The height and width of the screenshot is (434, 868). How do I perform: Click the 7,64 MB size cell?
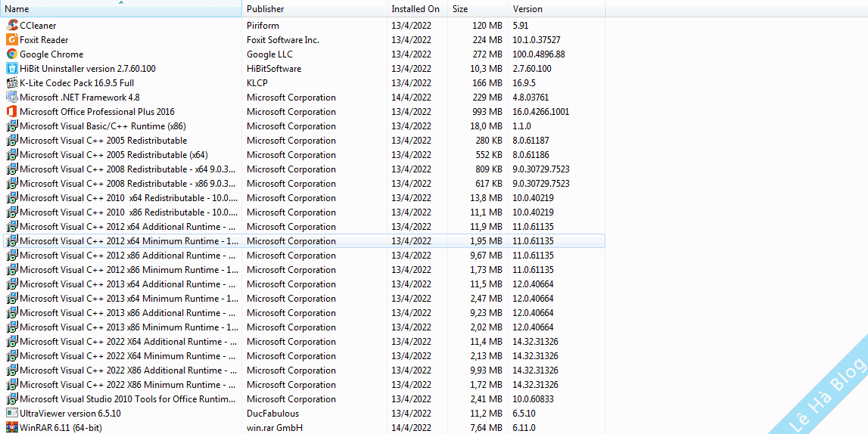[486, 428]
